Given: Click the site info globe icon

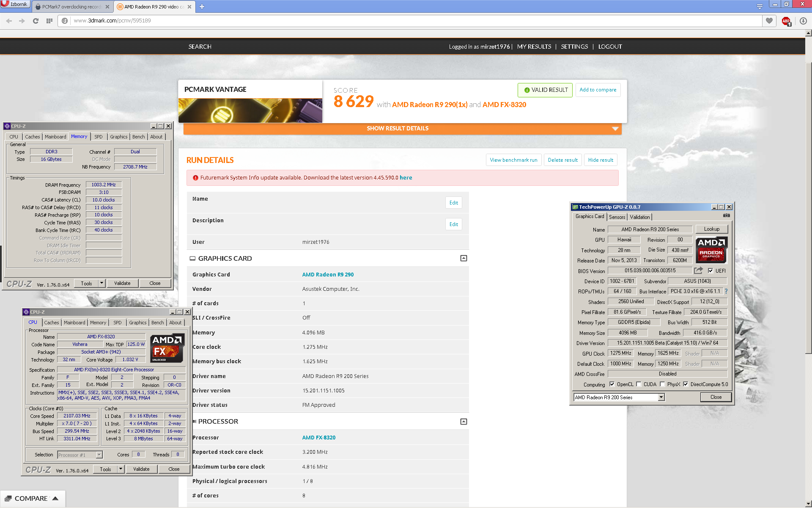Looking at the screenshot, I should coord(65,21).
